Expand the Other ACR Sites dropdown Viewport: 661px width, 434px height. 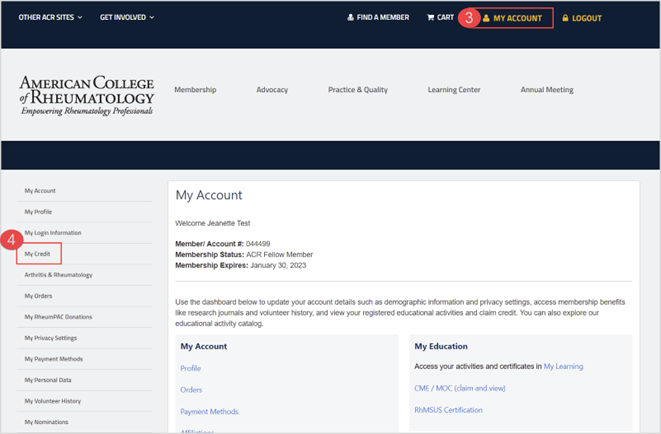tap(50, 17)
